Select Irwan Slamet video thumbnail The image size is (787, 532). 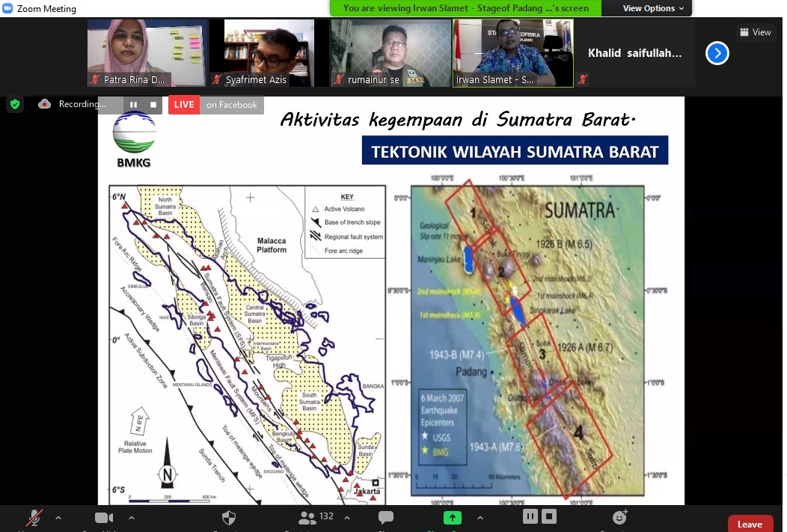pos(513,52)
